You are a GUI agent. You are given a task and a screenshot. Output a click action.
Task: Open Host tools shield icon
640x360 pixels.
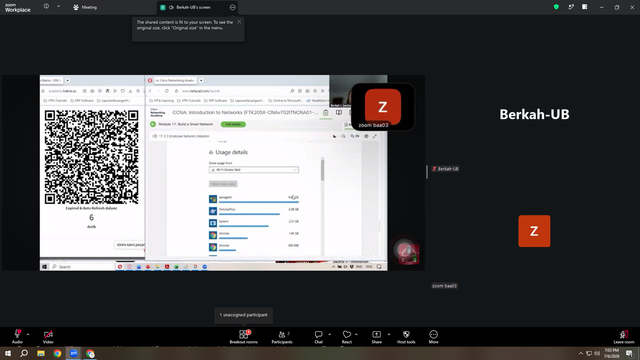(406, 334)
